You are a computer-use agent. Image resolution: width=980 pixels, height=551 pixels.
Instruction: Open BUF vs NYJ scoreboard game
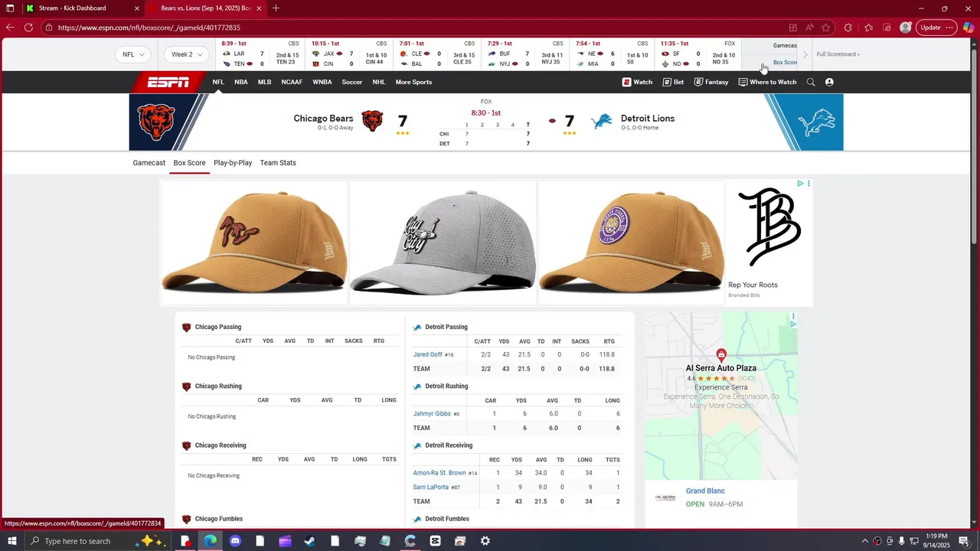pos(527,54)
